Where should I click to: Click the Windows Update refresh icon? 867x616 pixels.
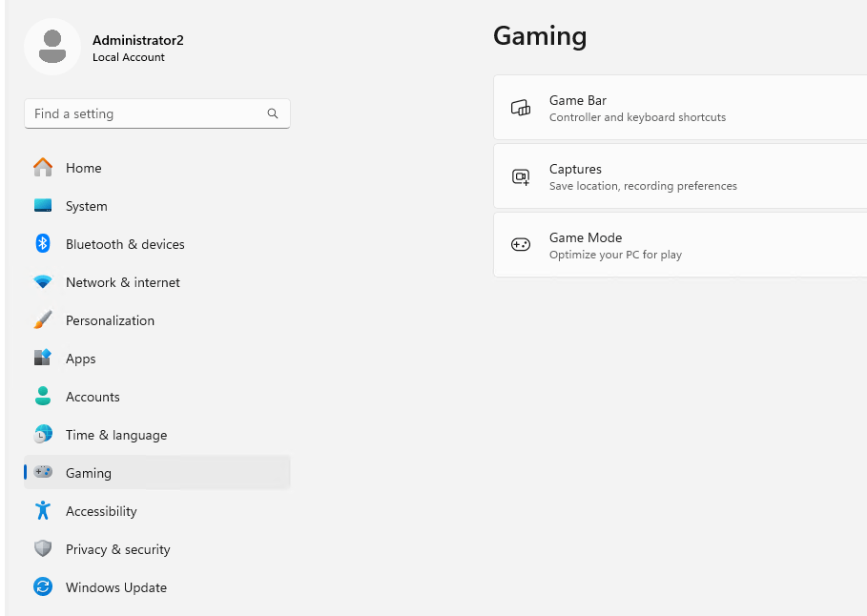click(43, 586)
